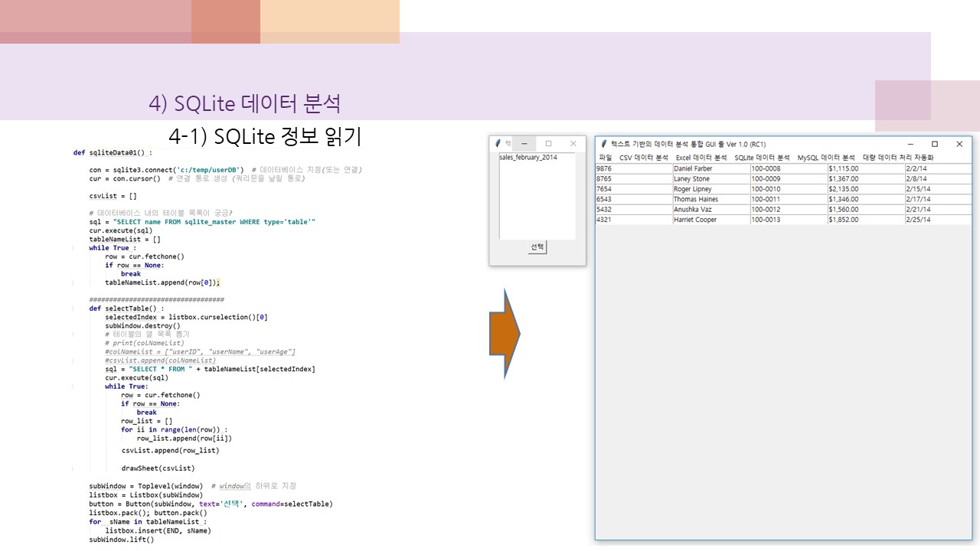Click the Python icon on the table selection dialog
Image resolution: width=980 pixels, height=551 pixels.
497,142
